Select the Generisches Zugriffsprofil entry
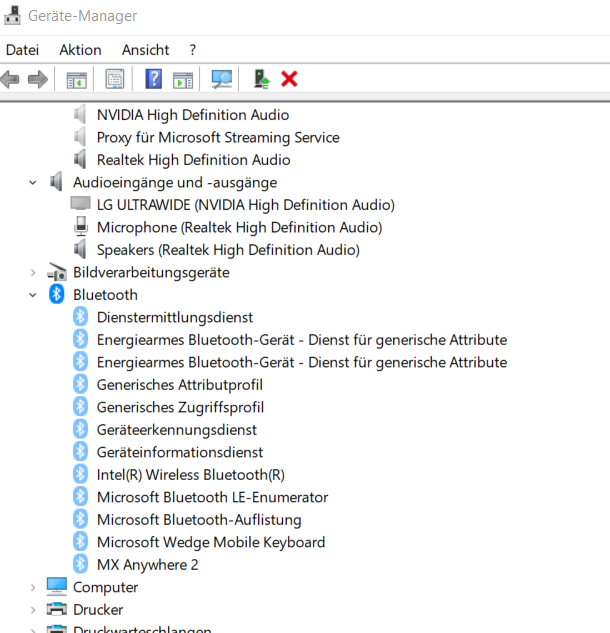The width and height of the screenshot is (610, 633). coord(180,408)
